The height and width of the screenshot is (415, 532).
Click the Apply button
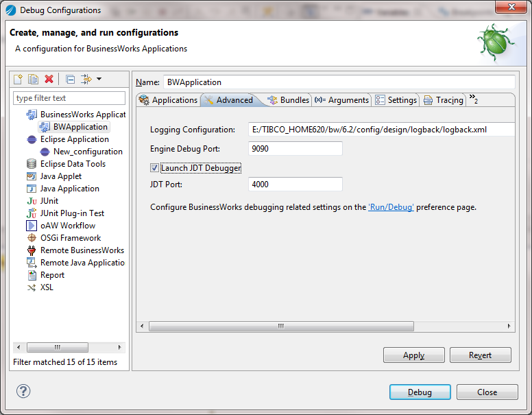[414, 355]
